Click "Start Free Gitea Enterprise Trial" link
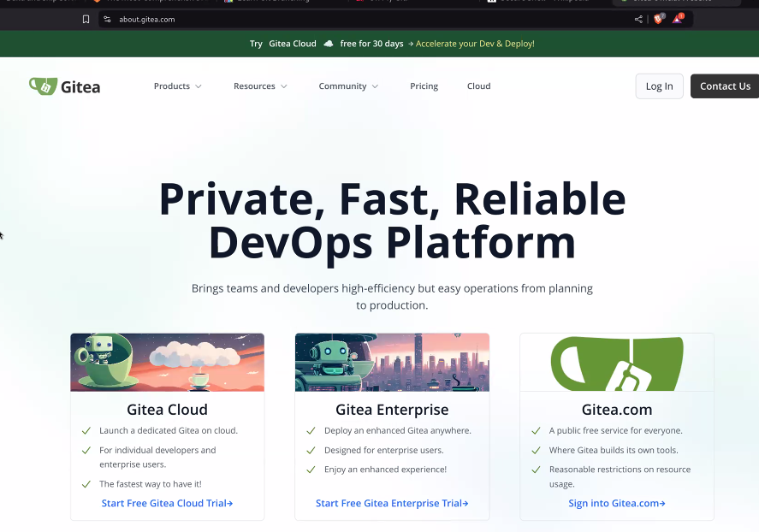The width and height of the screenshot is (759, 532). click(x=392, y=503)
